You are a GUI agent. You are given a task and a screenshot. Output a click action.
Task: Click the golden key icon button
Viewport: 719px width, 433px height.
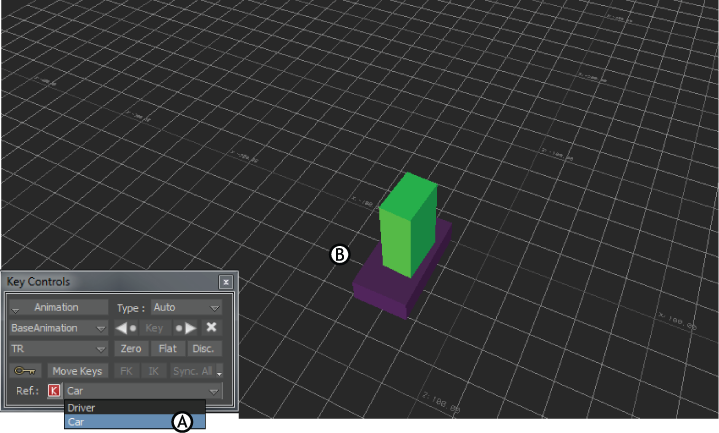click(x=25, y=371)
